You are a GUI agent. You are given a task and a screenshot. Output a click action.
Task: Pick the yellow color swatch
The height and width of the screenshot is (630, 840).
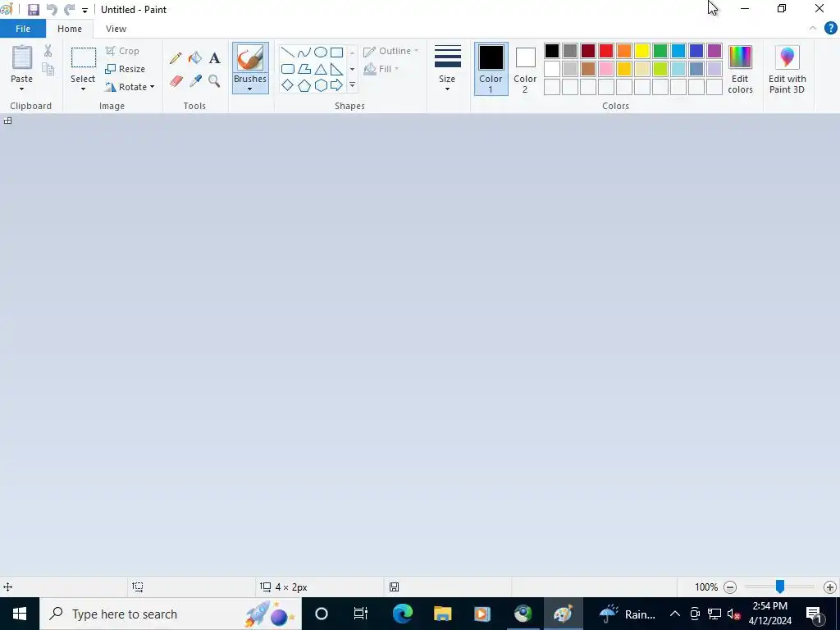pos(641,51)
